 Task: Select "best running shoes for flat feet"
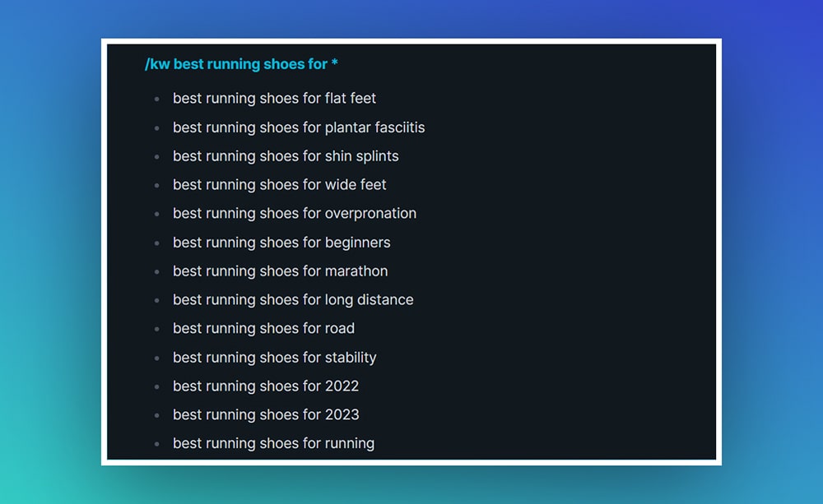click(275, 98)
